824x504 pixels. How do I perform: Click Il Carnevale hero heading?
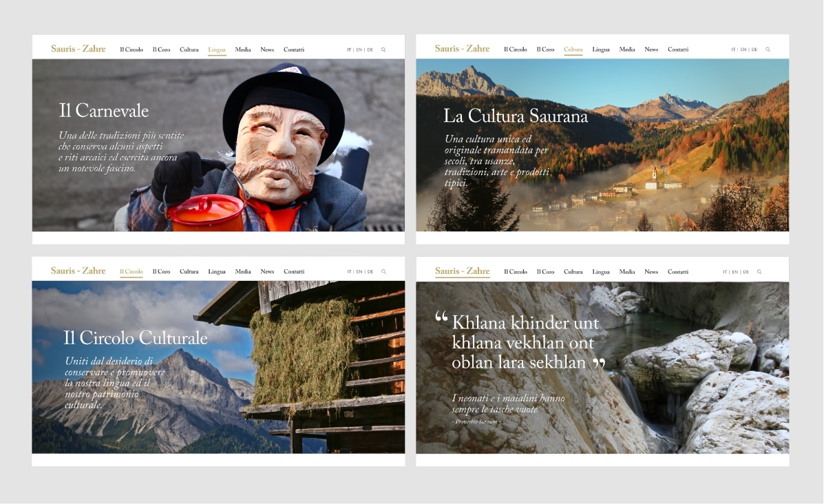click(x=103, y=110)
